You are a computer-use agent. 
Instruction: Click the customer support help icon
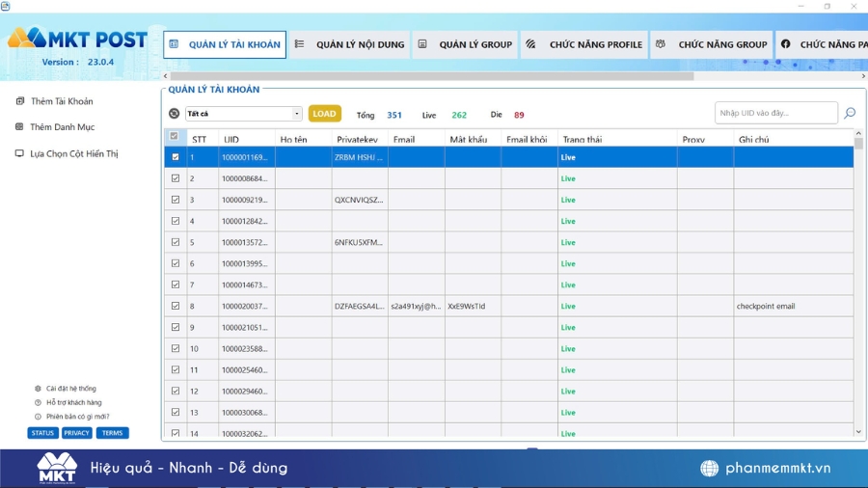coord(38,403)
